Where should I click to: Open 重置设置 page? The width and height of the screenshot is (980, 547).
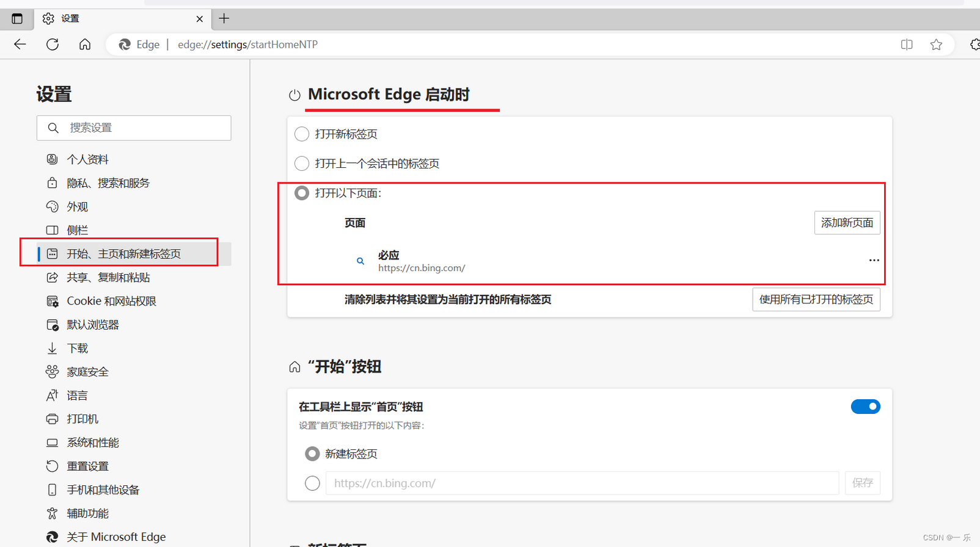tap(87, 466)
